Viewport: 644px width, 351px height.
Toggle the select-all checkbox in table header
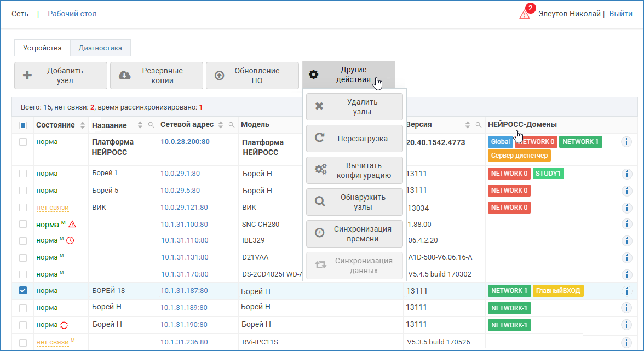[x=23, y=125]
